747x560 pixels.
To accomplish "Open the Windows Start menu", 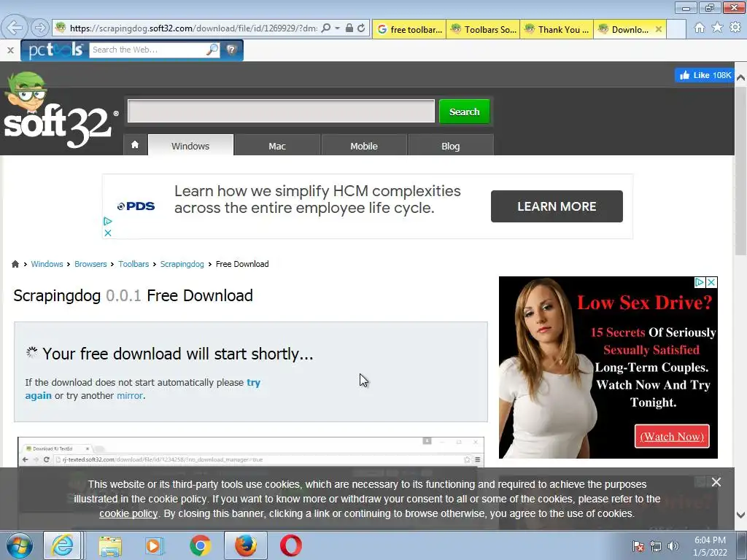I will coord(19,545).
